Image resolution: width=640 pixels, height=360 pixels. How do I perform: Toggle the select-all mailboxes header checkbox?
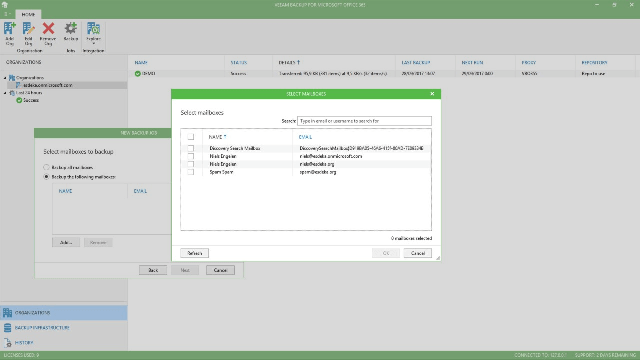point(191,137)
